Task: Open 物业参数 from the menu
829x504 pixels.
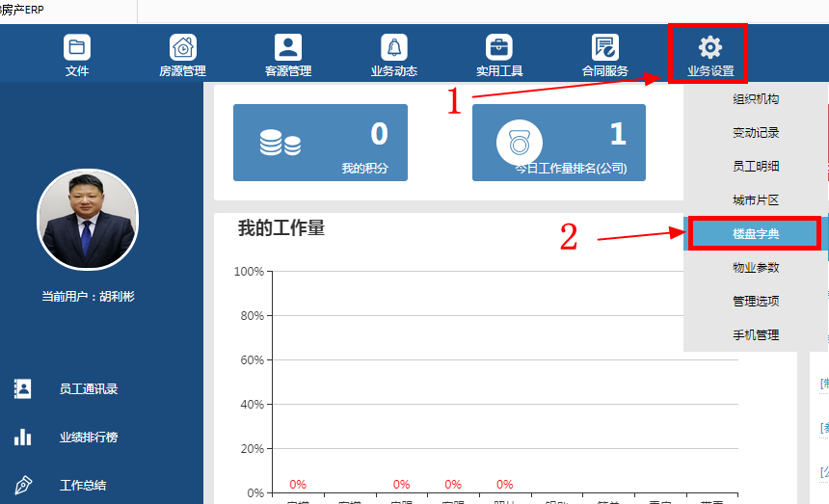Action: (756, 268)
